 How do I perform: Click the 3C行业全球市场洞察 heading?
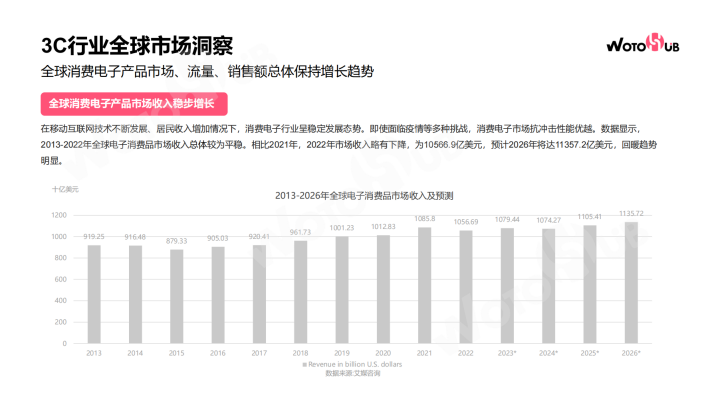click(x=137, y=46)
